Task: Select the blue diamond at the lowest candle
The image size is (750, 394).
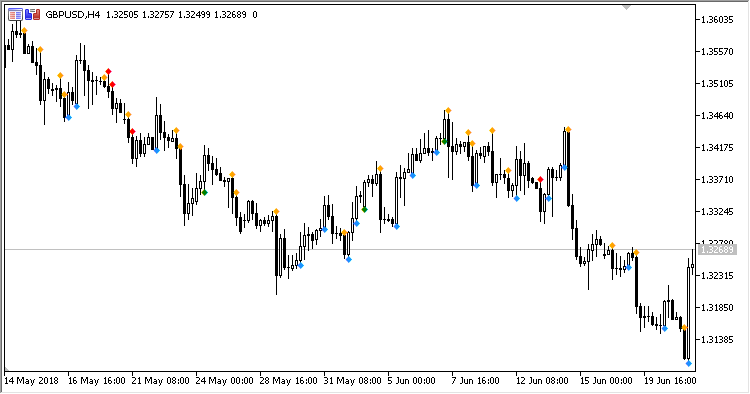Action: 688,364
